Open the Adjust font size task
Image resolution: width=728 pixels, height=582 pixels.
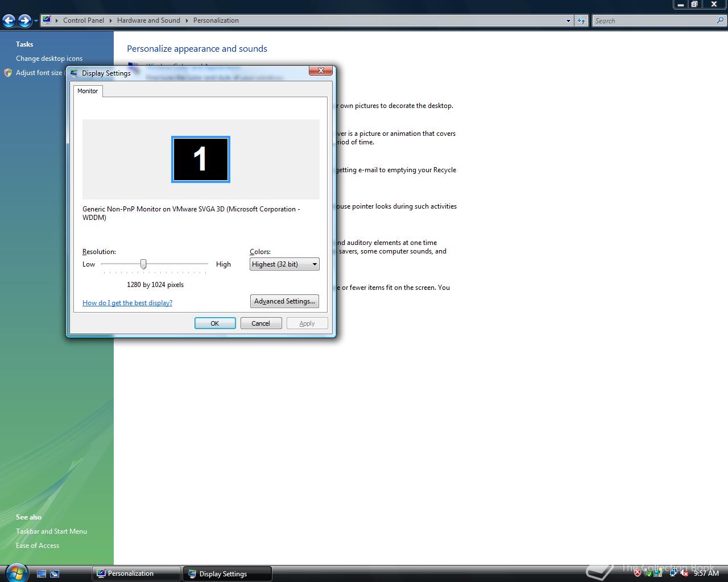[39, 72]
